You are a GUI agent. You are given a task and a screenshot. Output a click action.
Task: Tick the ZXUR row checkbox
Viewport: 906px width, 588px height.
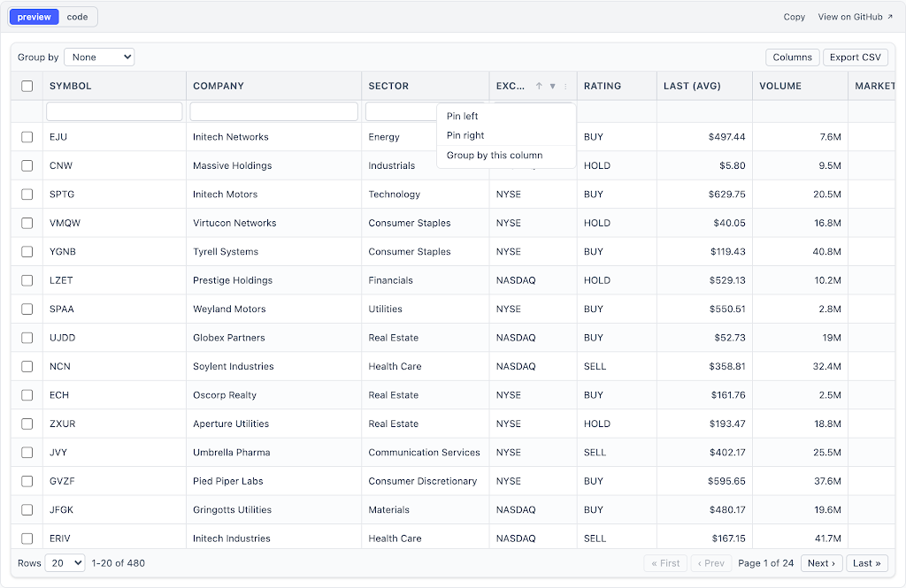click(x=27, y=424)
